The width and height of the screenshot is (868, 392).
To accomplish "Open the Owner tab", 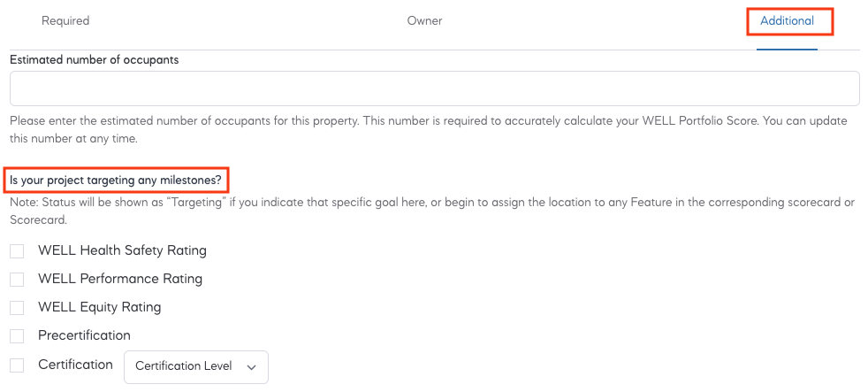I will pos(424,20).
